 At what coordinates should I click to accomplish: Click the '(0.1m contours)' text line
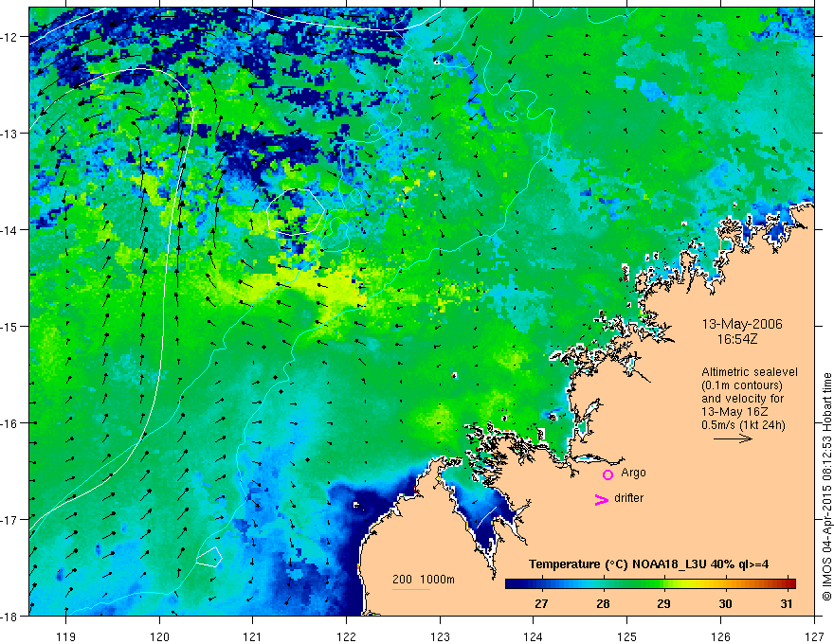pos(742,385)
